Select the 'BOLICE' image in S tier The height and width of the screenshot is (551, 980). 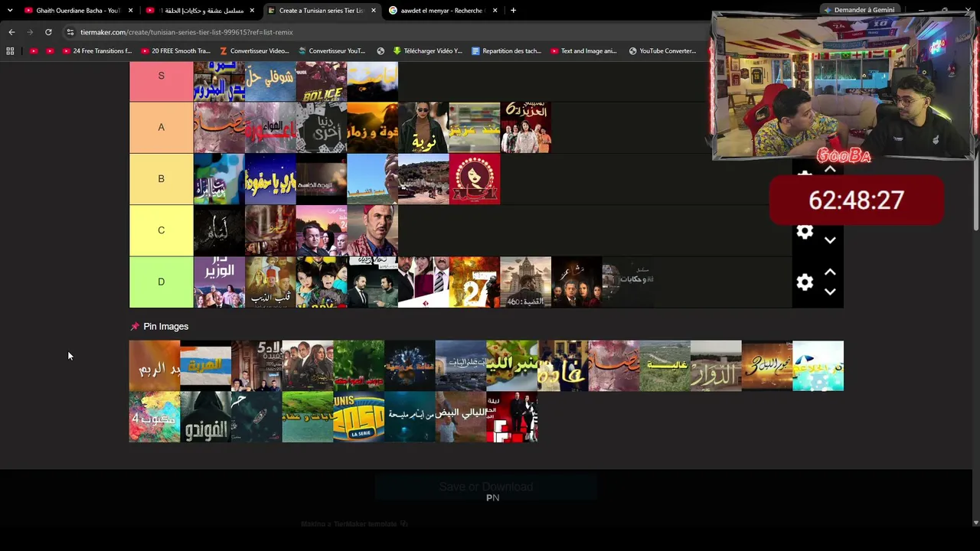pos(322,82)
